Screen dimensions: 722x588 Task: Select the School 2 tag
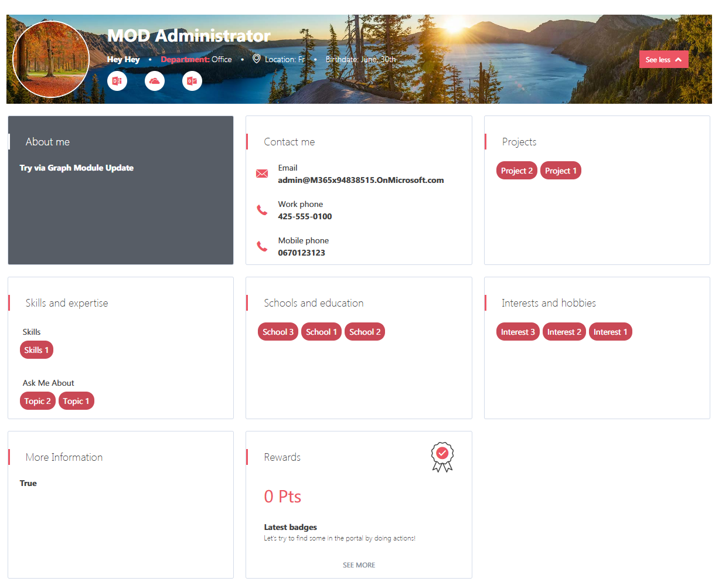pos(365,332)
